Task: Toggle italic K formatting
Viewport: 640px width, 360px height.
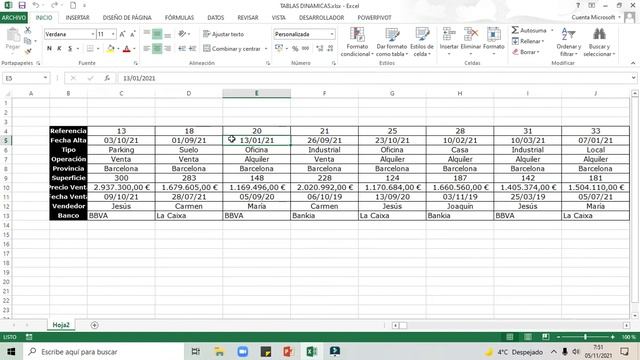Action: (60, 49)
